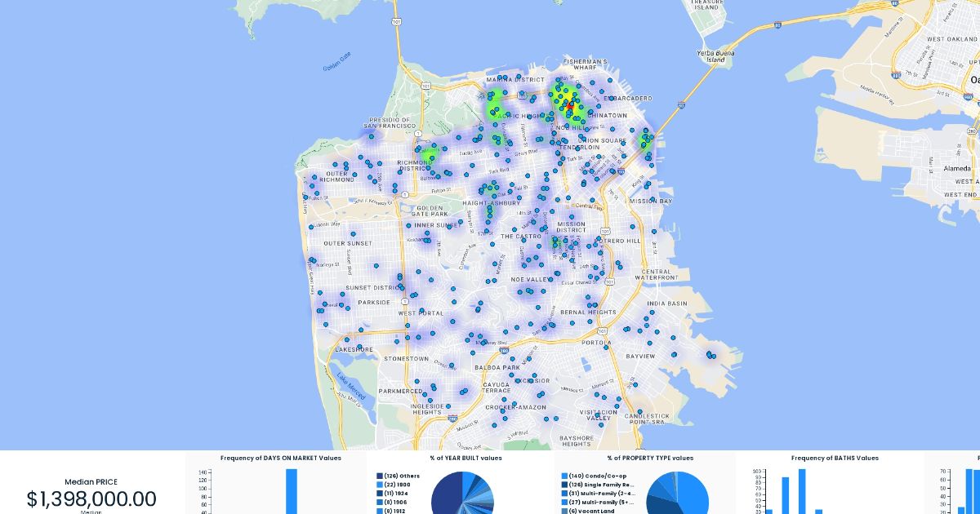Image resolution: width=980 pixels, height=514 pixels.
Task: Click the Outer Sunset map label
Action: tap(348, 243)
